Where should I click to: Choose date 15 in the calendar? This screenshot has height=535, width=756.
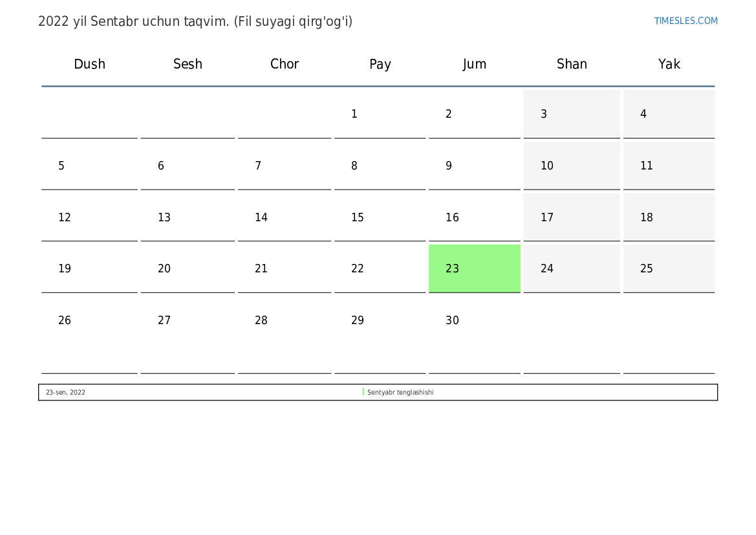click(380, 217)
